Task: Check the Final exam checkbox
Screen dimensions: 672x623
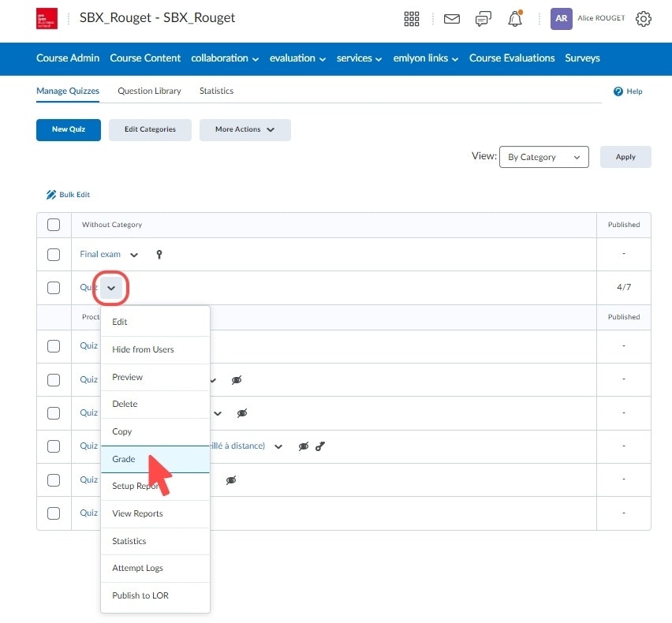Action: point(54,255)
